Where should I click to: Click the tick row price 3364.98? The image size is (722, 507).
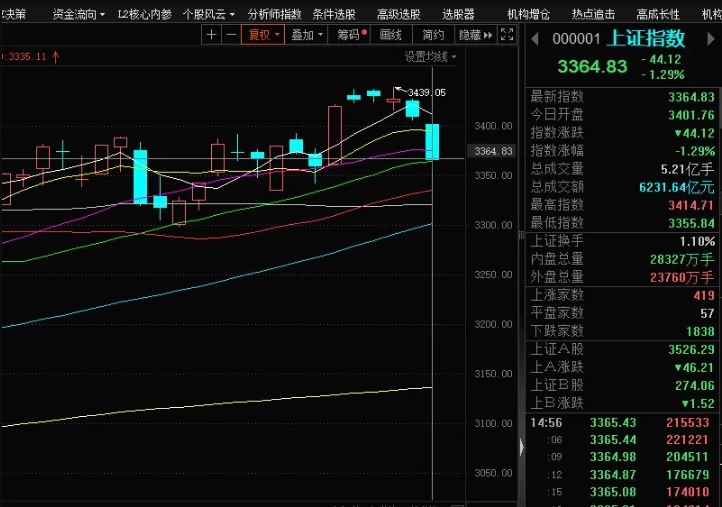tap(613, 457)
